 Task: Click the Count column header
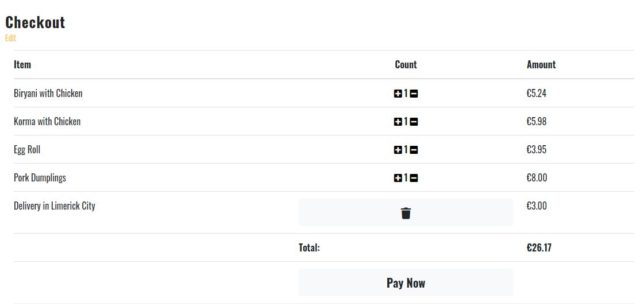(406, 65)
